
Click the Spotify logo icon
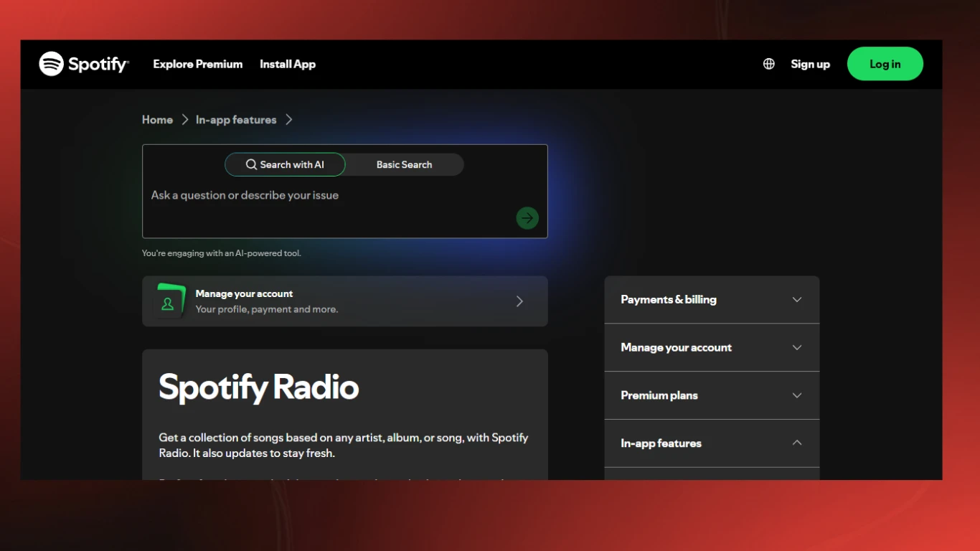coord(52,64)
